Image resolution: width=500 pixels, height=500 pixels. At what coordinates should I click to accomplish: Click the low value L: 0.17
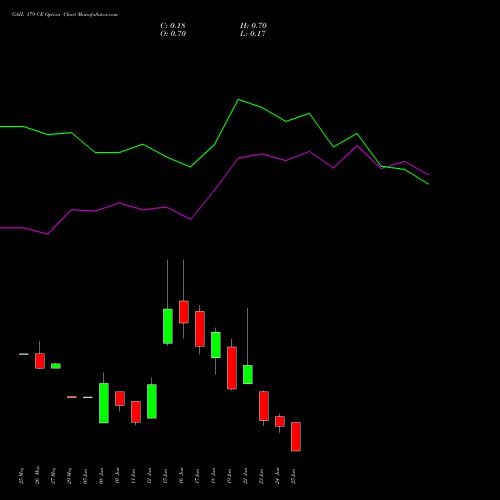[x=253, y=34]
